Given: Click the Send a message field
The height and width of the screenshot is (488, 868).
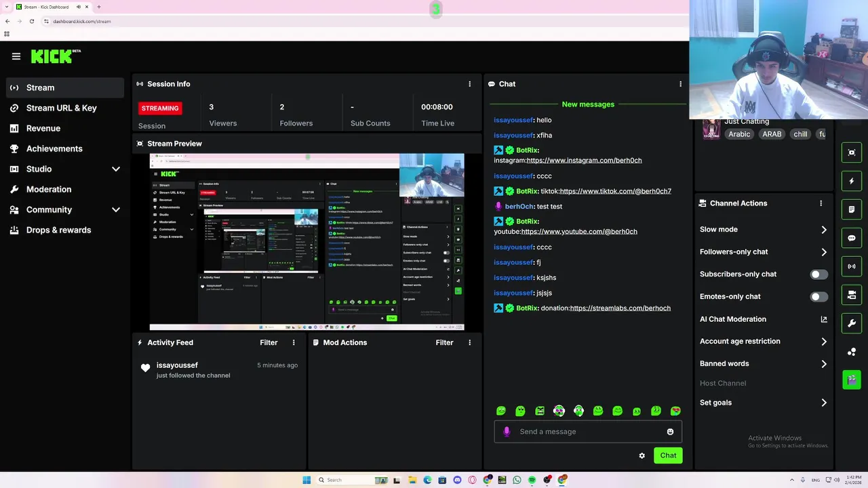Looking at the screenshot, I should [588, 432].
